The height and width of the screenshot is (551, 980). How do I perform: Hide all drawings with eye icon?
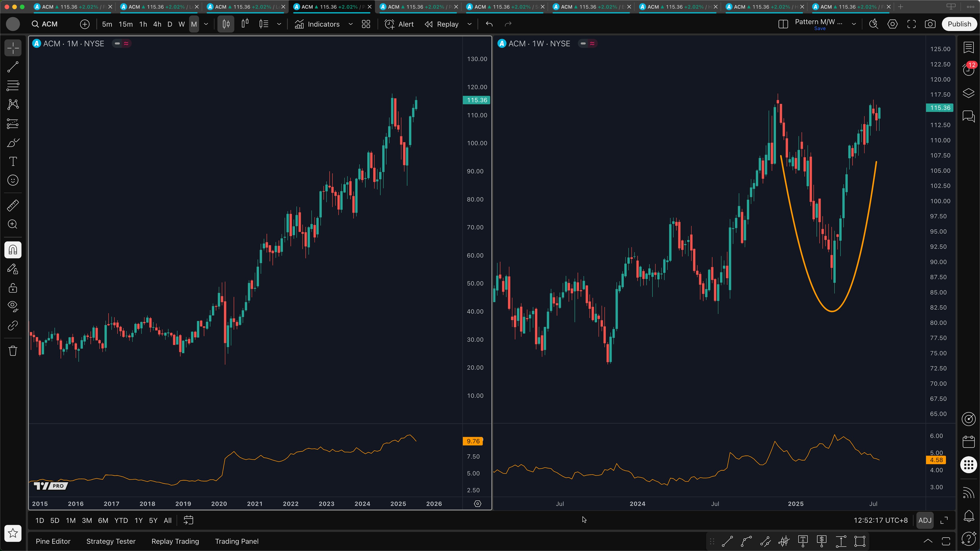click(x=13, y=306)
